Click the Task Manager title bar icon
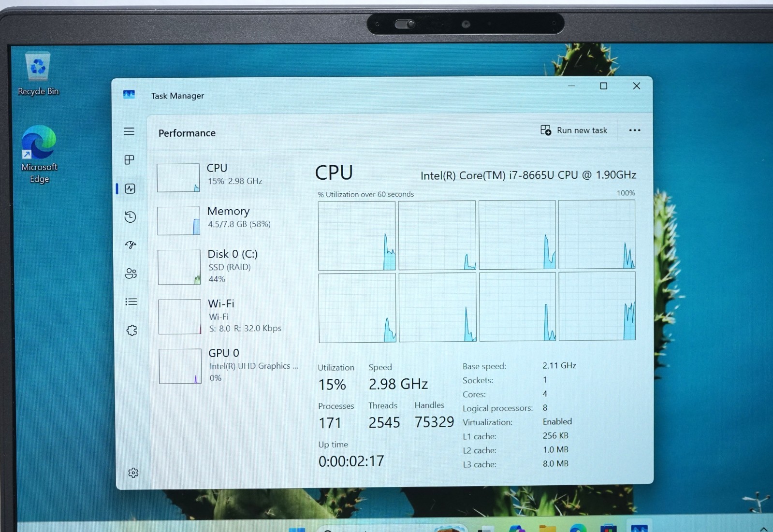This screenshot has height=532, width=773. pyautogui.click(x=129, y=94)
